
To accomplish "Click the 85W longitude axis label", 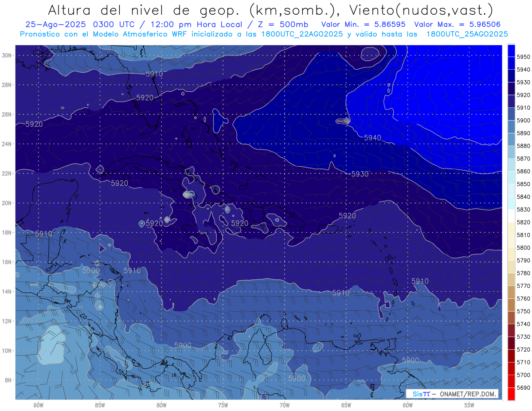I will 100,405.
